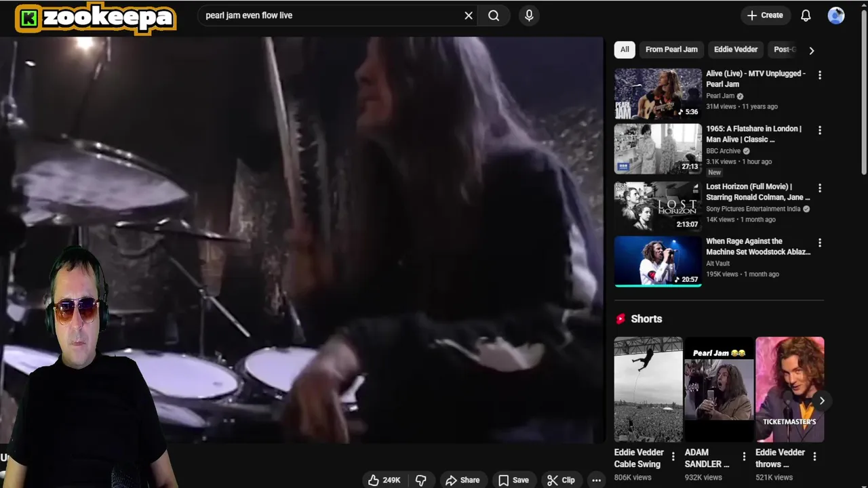The width and height of the screenshot is (868, 488).
Task: Open the account avatar menu
Action: (x=836, y=15)
